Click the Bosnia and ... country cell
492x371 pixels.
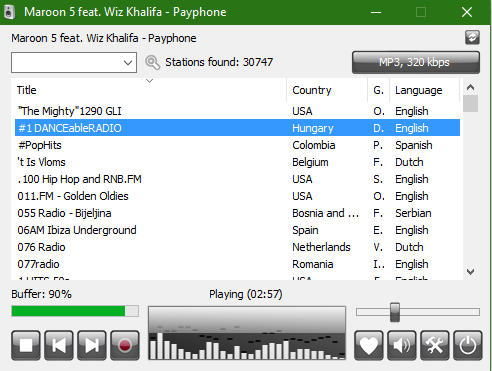(326, 213)
